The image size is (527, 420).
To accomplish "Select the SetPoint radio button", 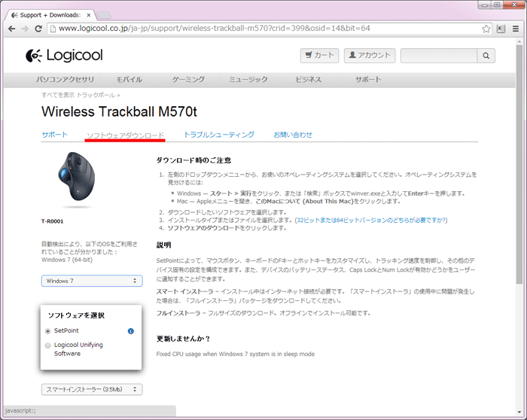I will (x=47, y=331).
